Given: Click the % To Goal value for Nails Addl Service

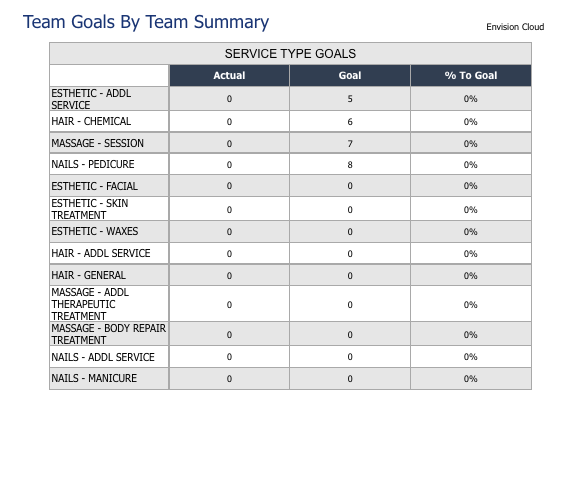Looking at the screenshot, I should pos(470,357).
